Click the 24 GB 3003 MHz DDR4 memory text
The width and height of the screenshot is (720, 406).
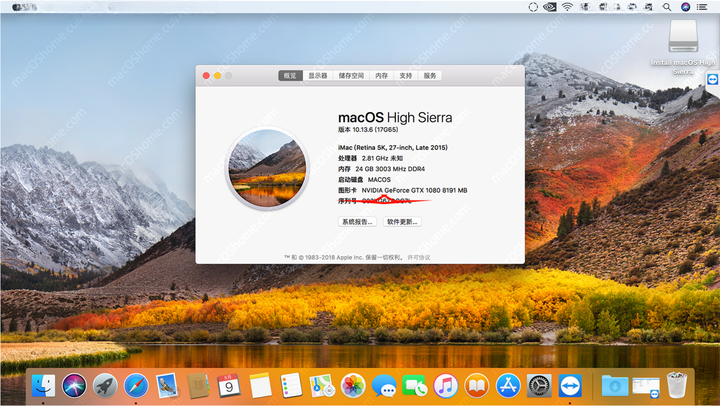pyautogui.click(x=390, y=169)
